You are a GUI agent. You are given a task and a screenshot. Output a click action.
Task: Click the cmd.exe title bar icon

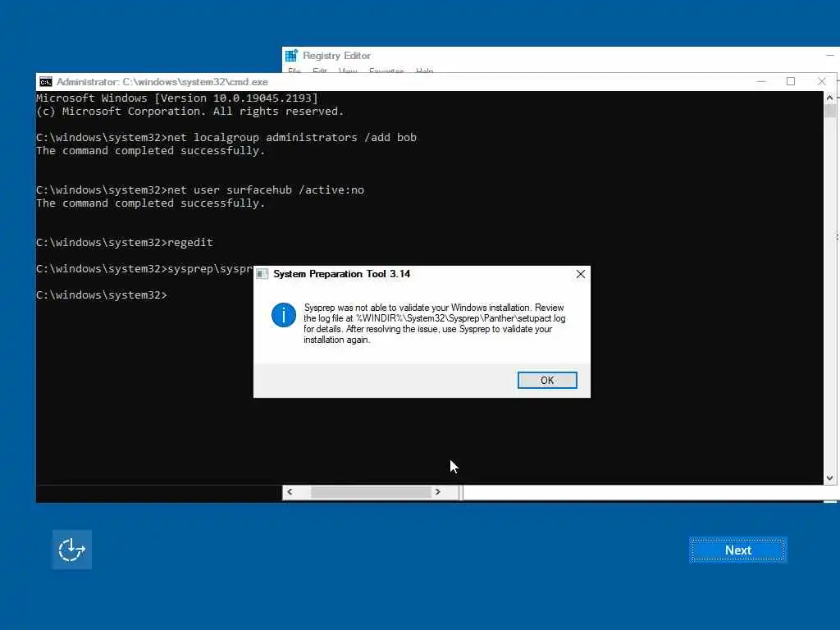point(46,82)
